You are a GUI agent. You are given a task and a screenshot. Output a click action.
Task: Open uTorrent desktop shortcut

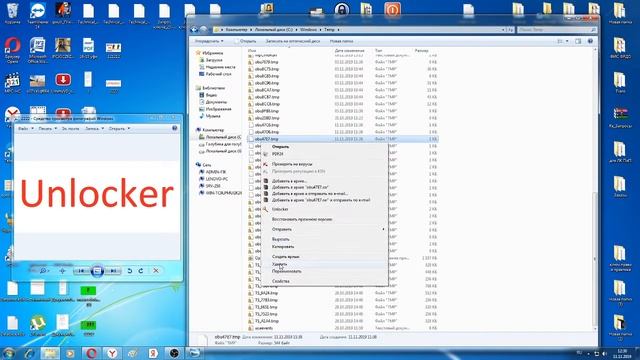[x=38, y=325]
